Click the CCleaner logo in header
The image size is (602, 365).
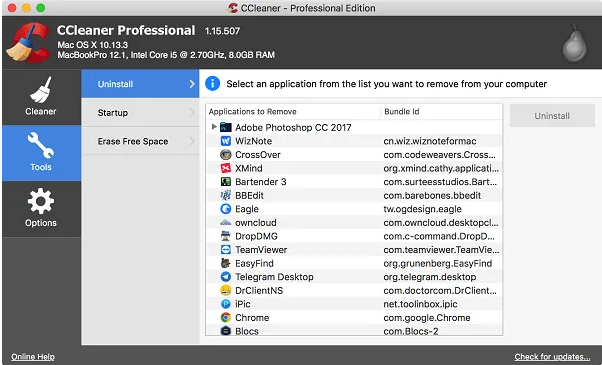pos(28,42)
